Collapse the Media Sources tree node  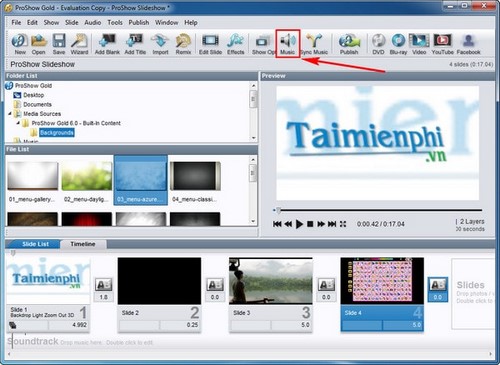point(10,114)
